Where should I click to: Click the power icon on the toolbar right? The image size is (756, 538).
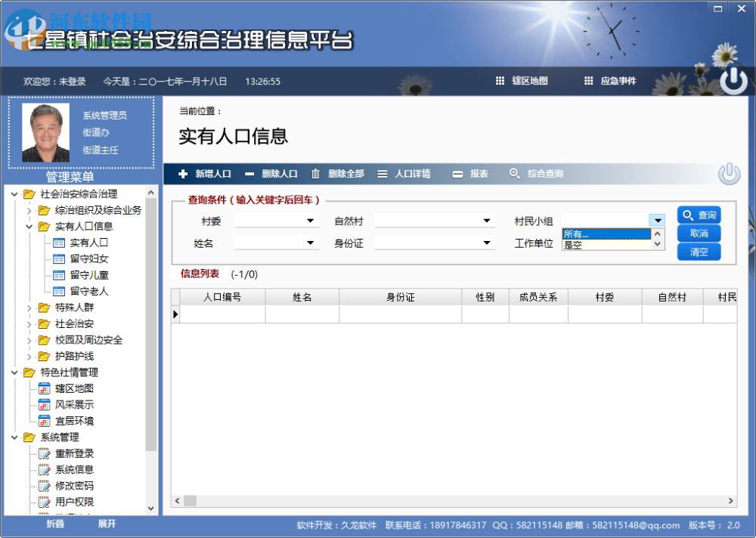point(728,173)
